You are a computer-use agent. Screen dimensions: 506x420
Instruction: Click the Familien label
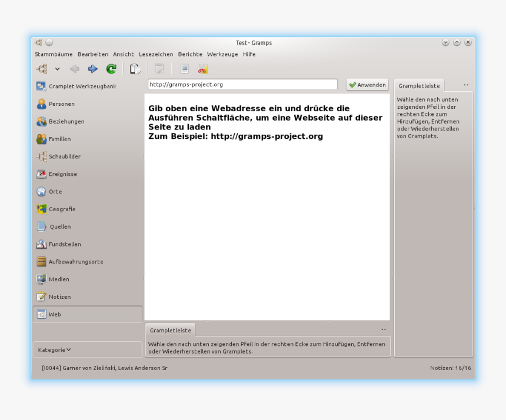click(x=59, y=139)
